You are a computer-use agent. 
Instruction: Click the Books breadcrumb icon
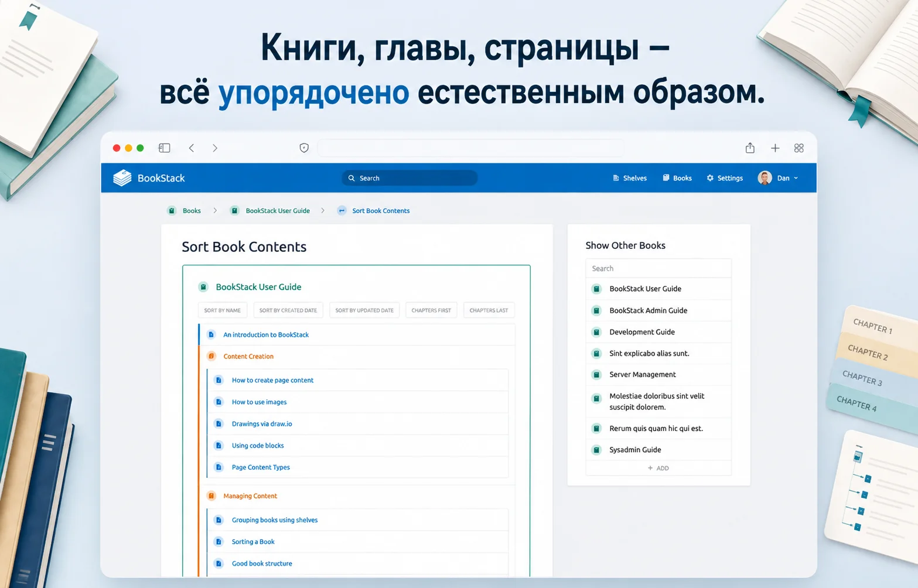coord(172,211)
